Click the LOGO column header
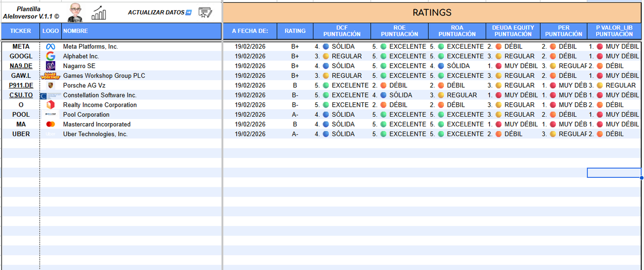Screen dimensions: 644x270 [51, 31]
